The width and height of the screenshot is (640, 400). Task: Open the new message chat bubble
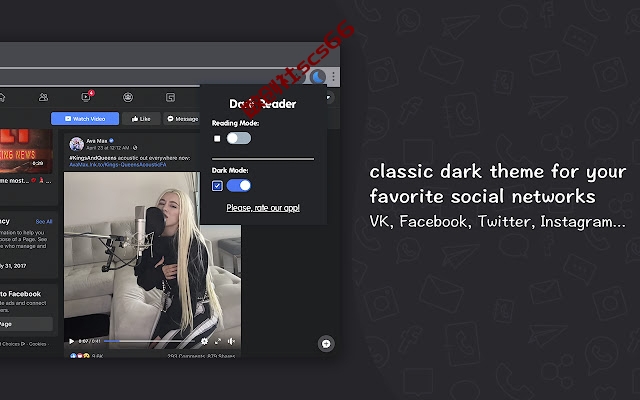pyautogui.click(x=326, y=344)
